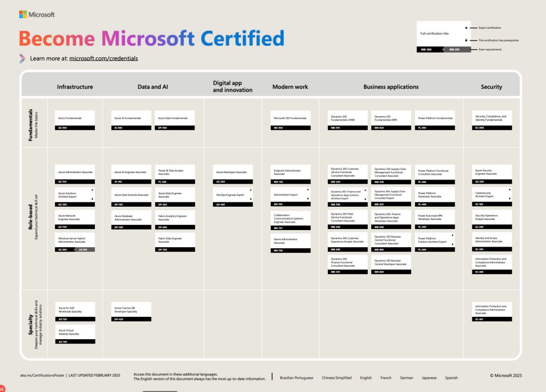The width and height of the screenshot is (546, 392).
Task: Click the expert certification star in the legend
Action: tap(466, 28)
